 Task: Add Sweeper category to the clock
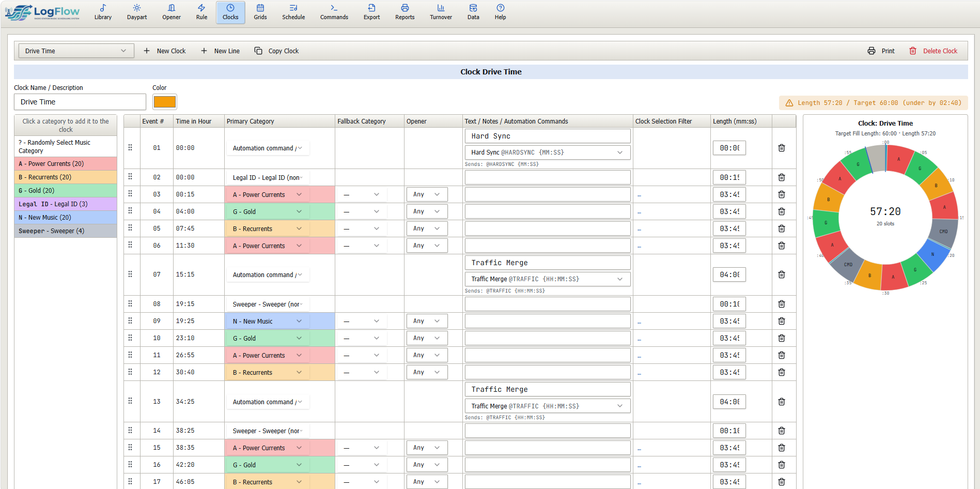click(x=66, y=231)
